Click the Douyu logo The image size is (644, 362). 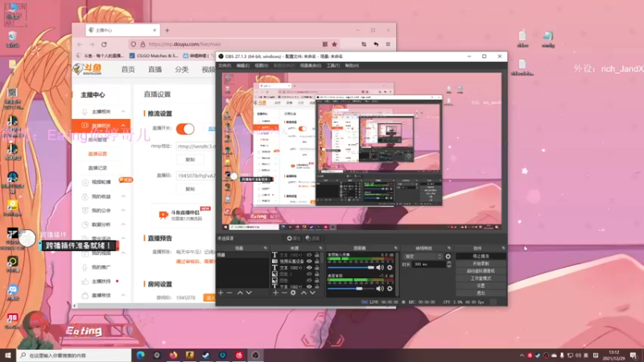click(x=88, y=69)
